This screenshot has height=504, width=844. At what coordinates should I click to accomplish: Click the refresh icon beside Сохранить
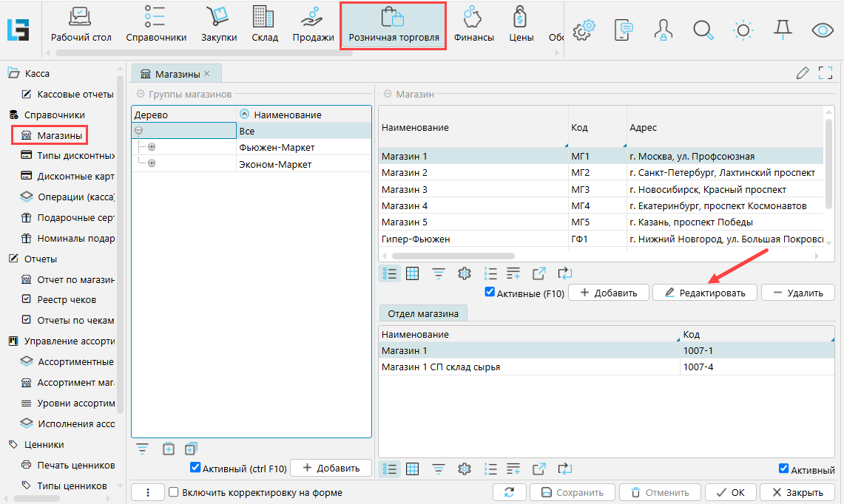click(x=509, y=492)
